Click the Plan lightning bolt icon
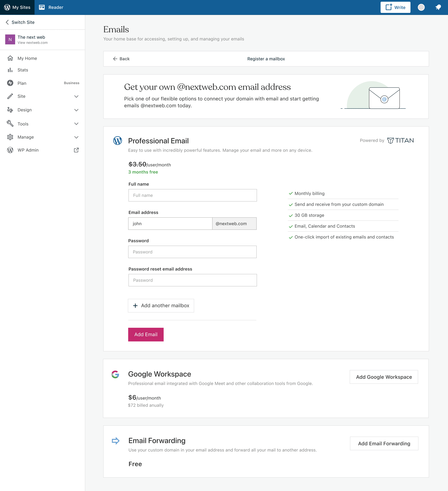This screenshot has width=448, height=491. (x=10, y=83)
